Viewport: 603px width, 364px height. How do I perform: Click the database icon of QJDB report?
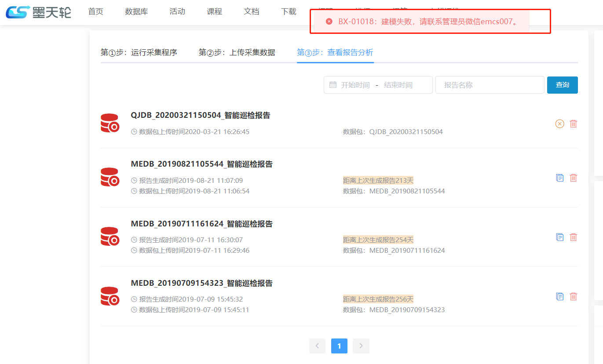110,123
